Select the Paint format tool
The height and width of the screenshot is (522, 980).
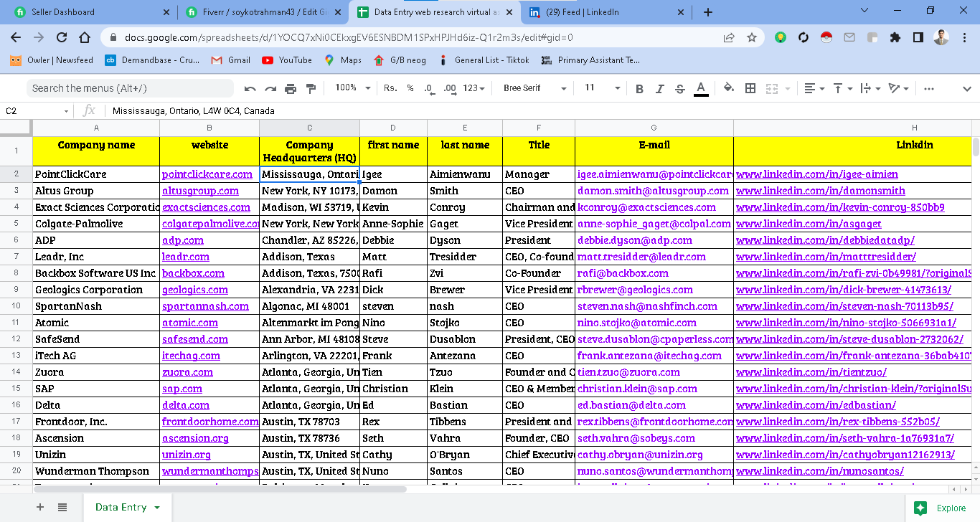click(x=310, y=87)
